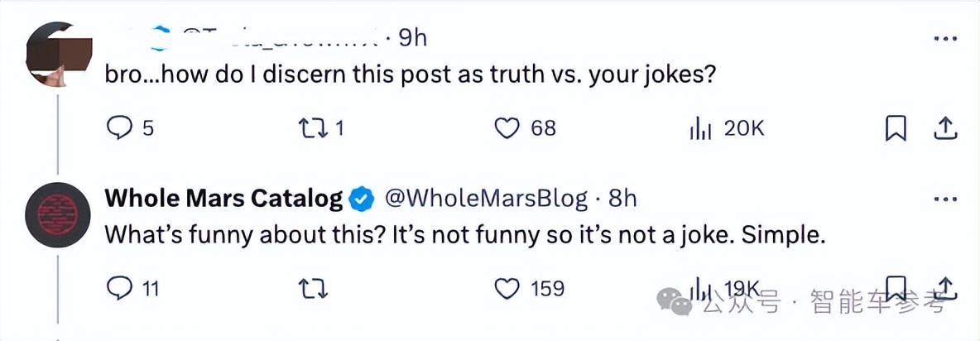Reply to the post with 11 replies
The height and width of the screenshot is (341, 980).
pos(120,288)
